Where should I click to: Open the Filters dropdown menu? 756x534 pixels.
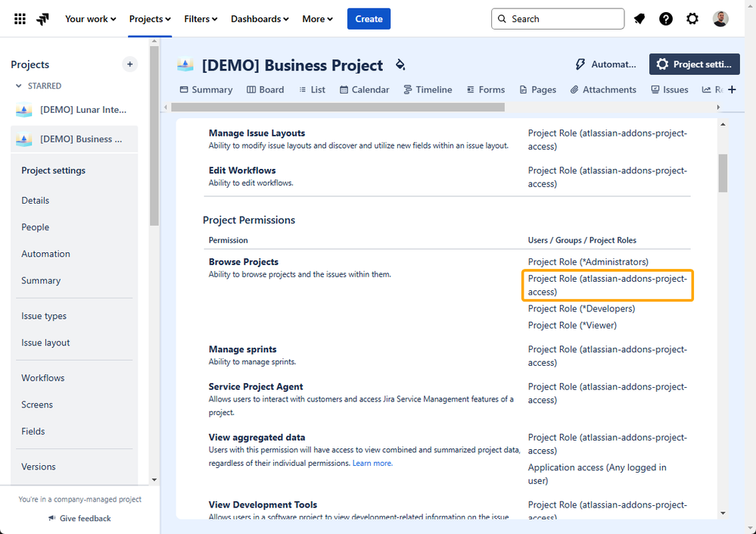click(201, 19)
